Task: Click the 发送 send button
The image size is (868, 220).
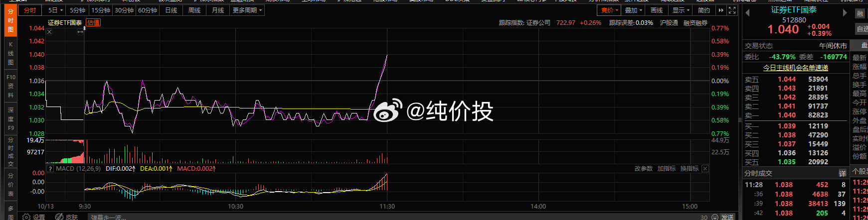Action: [x=727, y=217]
